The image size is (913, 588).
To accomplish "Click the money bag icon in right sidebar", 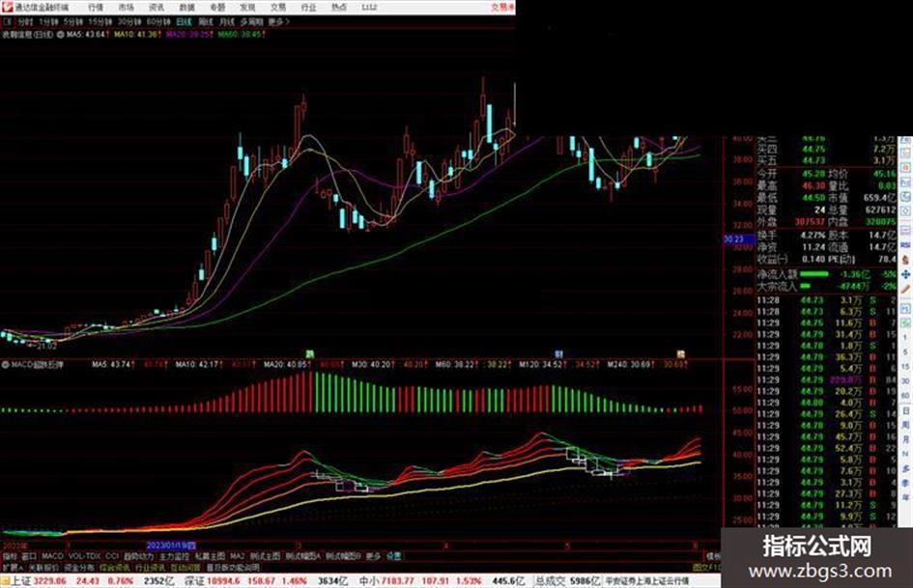I will click(905, 260).
